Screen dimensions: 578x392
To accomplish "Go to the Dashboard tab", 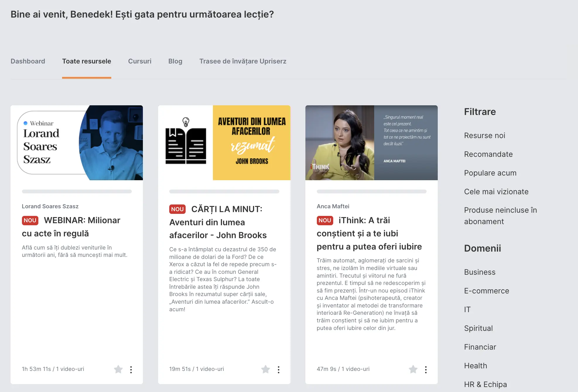I will [x=28, y=61].
